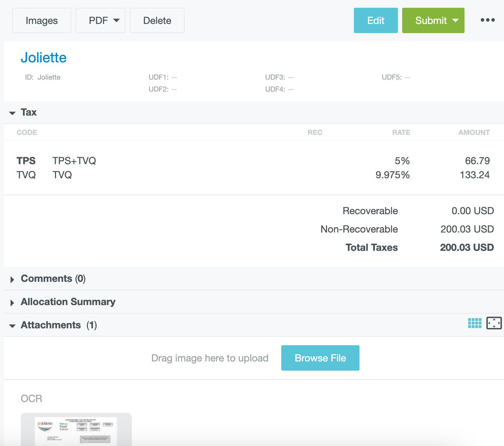Click the CODE column header

[x=27, y=132]
